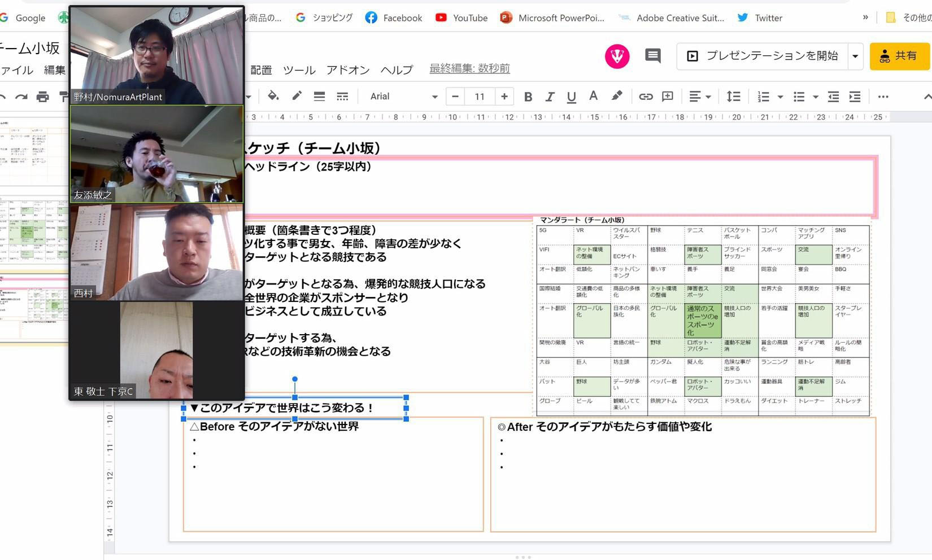Screen dimensions: 932x560
Task: Start presentation with プレゼンテーションを開始
Action: [763, 56]
